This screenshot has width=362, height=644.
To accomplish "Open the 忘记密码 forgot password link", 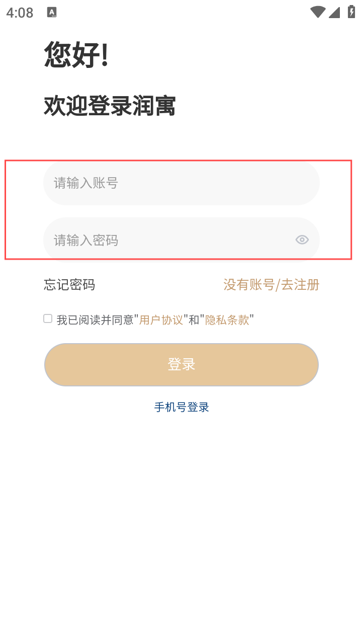I will click(69, 285).
